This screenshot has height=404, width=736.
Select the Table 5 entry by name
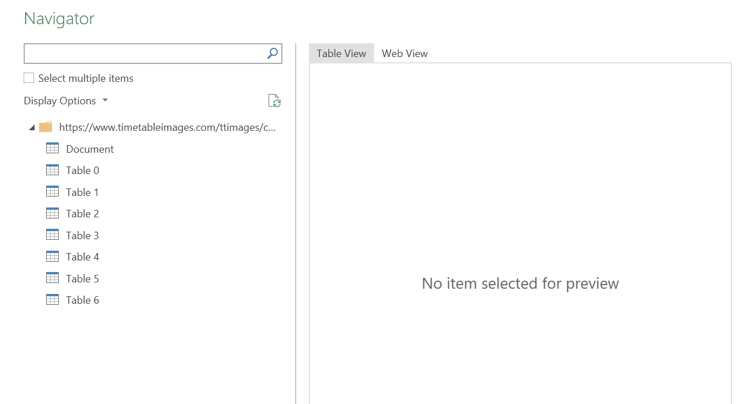coord(82,279)
